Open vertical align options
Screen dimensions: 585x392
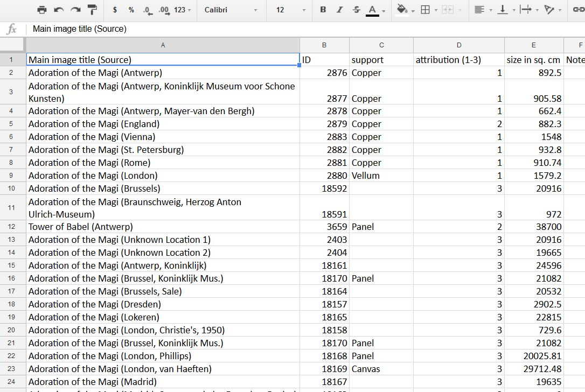(503, 10)
